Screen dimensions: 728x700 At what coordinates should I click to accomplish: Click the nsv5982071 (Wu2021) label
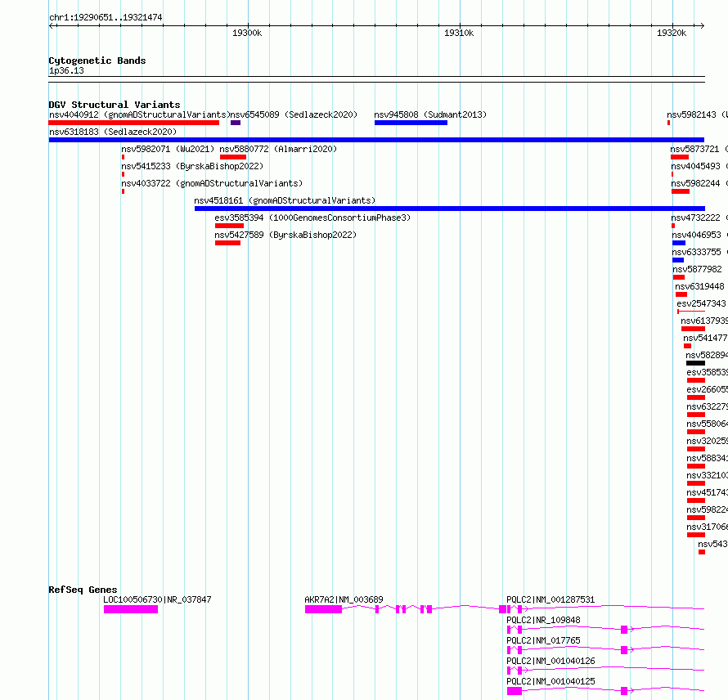[x=168, y=149]
